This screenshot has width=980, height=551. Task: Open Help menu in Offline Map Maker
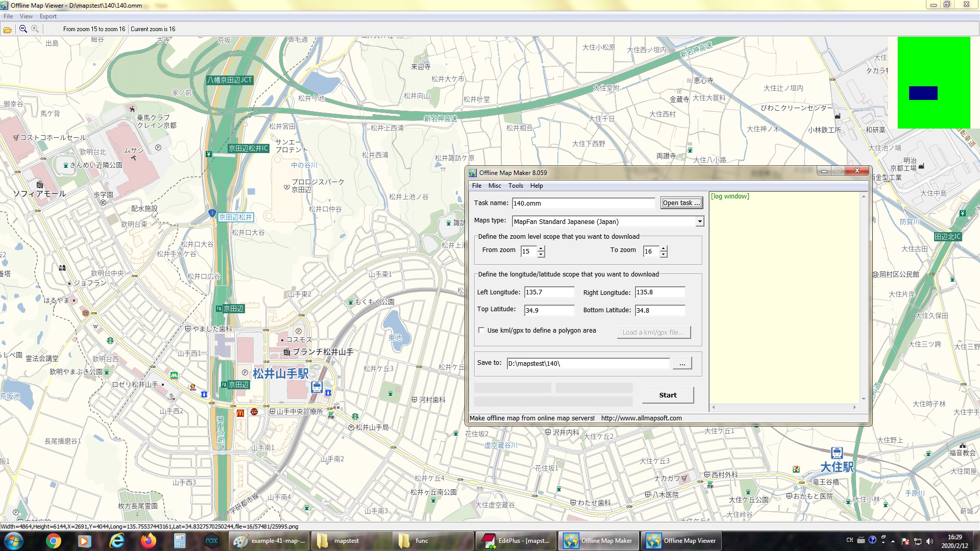536,186
